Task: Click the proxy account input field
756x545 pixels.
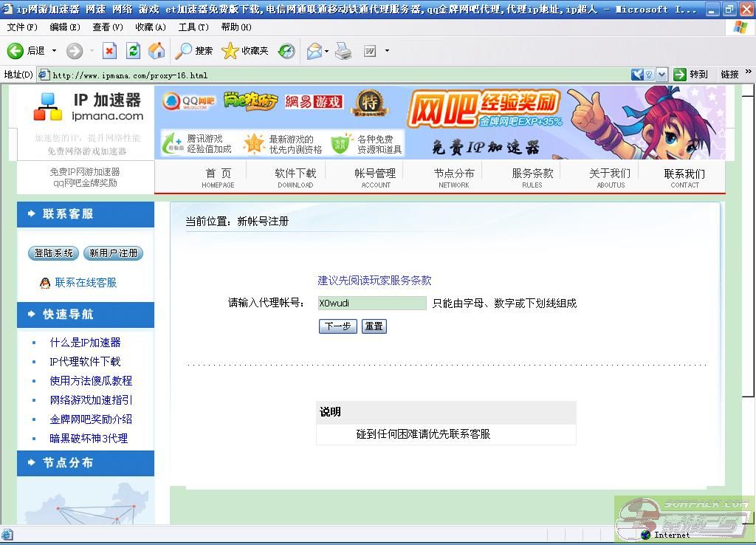Action: pyautogui.click(x=373, y=303)
